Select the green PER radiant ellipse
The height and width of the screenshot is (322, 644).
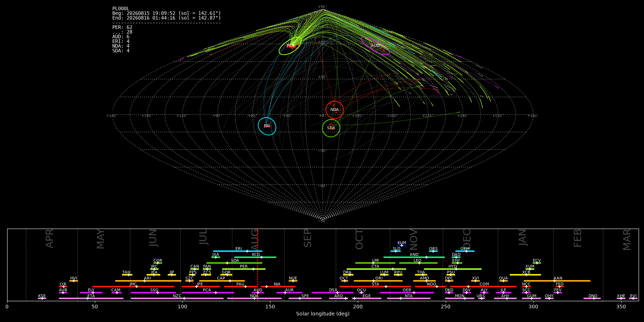(290, 46)
